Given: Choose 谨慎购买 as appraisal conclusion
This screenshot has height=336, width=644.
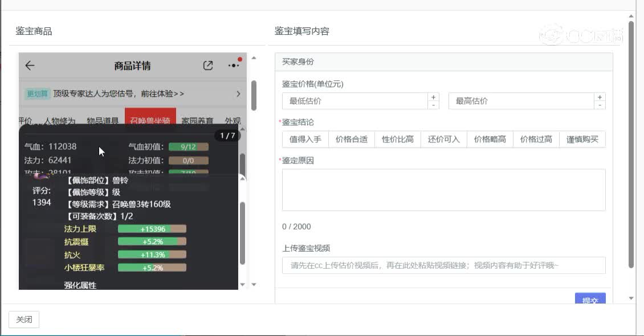Looking at the screenshot, I should (582, 140).
